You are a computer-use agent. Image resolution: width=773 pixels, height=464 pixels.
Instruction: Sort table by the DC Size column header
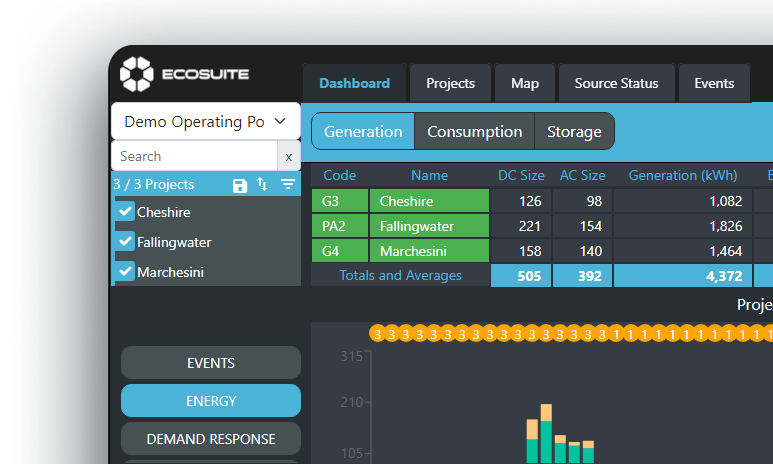[x=521, y=176]
